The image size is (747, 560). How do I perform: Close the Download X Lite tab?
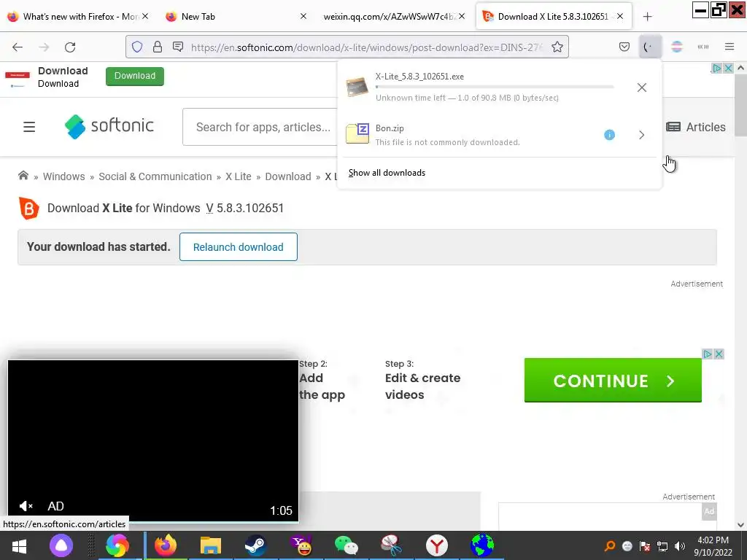coord(620,16)
